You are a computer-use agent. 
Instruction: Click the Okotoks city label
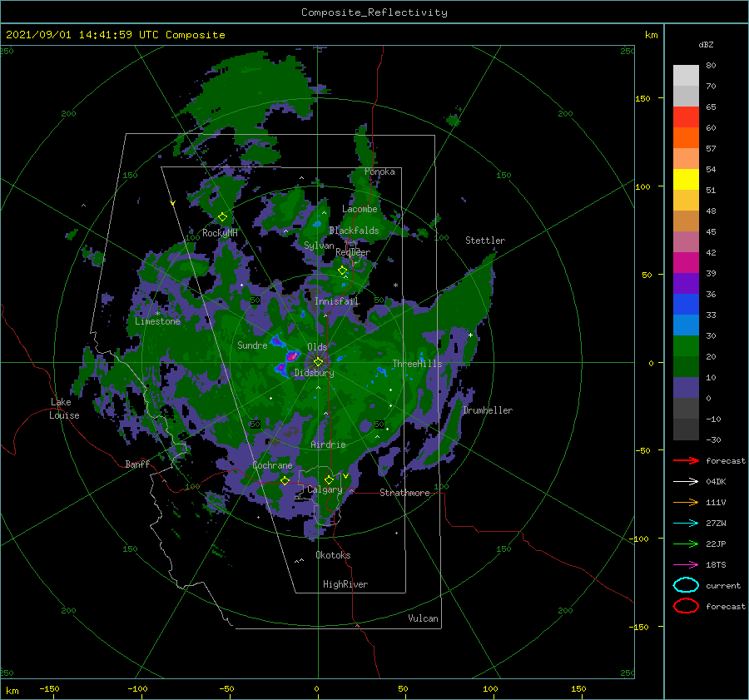(333, 555)
